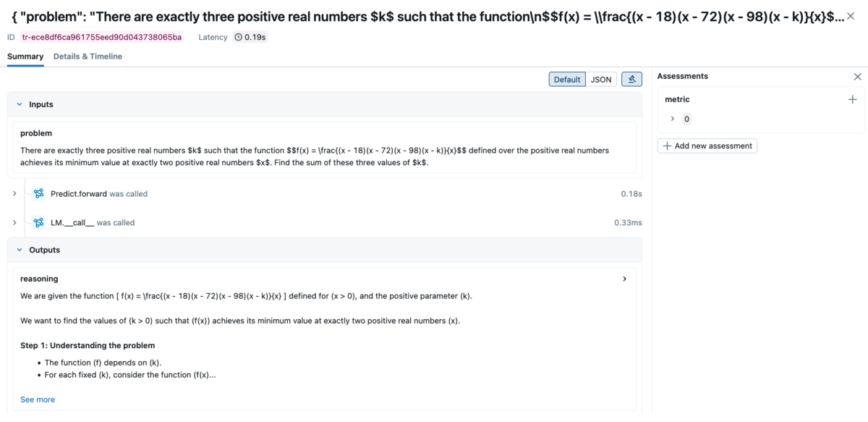Open the Summary tab
868x422 pixels.
pos(25,56)
